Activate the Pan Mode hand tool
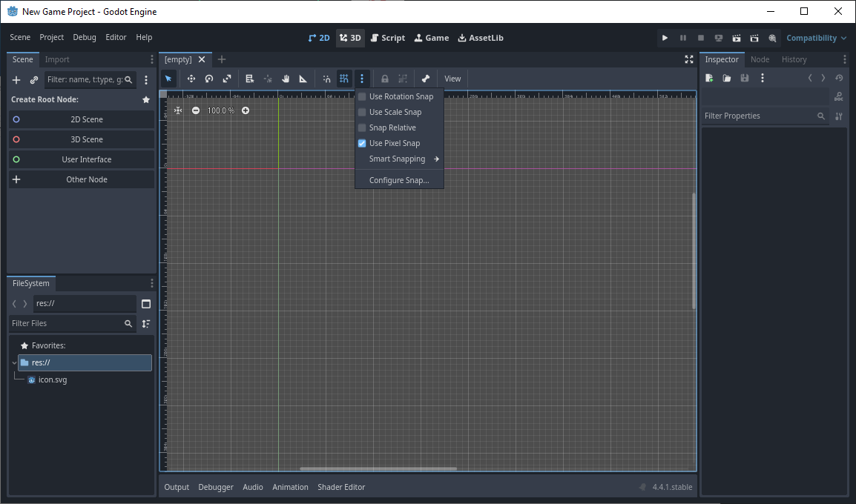This screenshot has width=856, height=504. (286, 79)
